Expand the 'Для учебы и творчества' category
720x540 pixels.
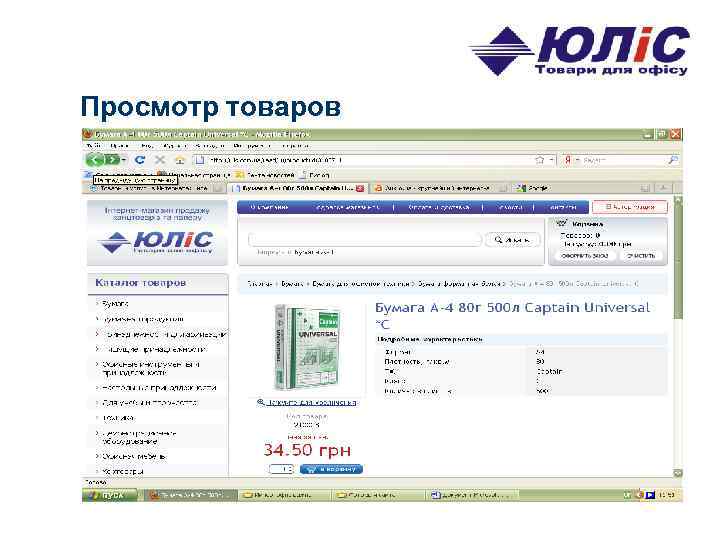coord(150,403)
